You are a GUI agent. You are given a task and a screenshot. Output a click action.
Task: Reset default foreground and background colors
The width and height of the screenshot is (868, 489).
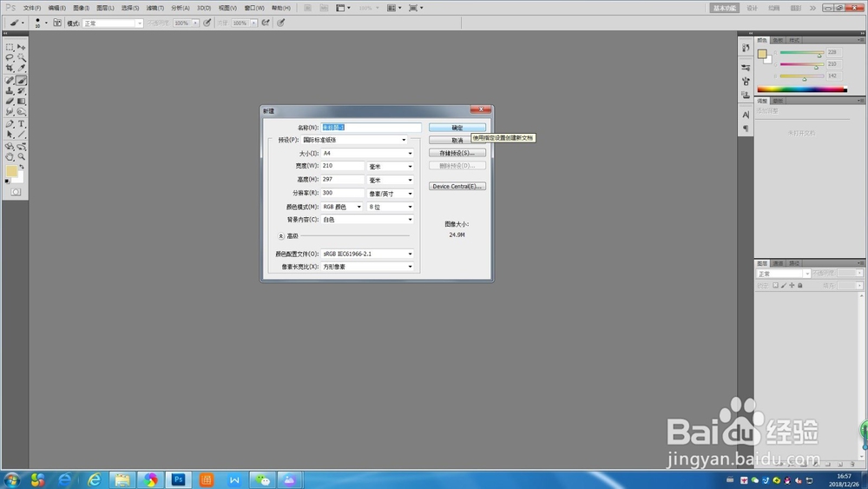point(7,181)
